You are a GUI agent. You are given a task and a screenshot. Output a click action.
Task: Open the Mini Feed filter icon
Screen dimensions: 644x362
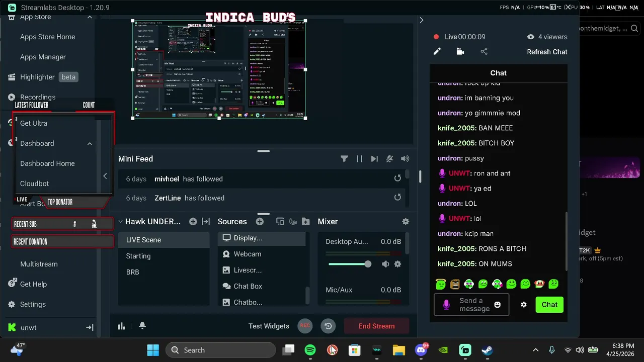click(344, 159)
